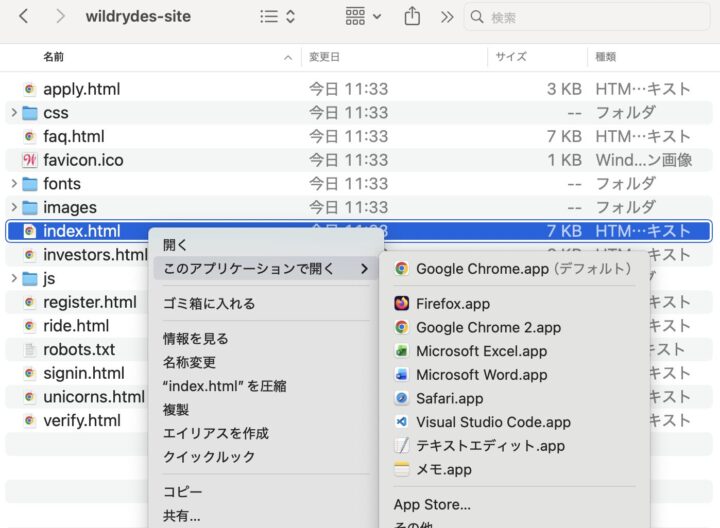Choose クイックルック from the context menu

208,457
